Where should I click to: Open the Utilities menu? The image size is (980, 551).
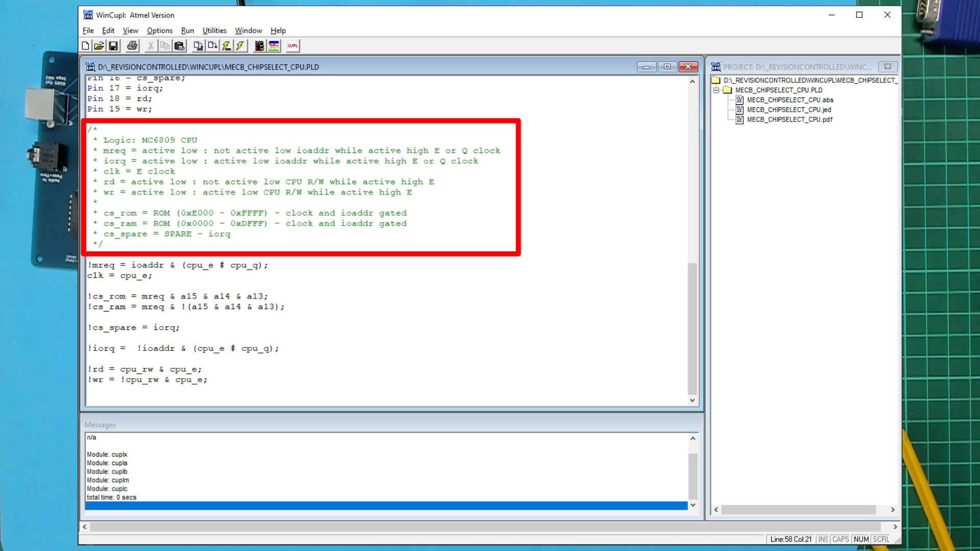(x=214, y=31)
